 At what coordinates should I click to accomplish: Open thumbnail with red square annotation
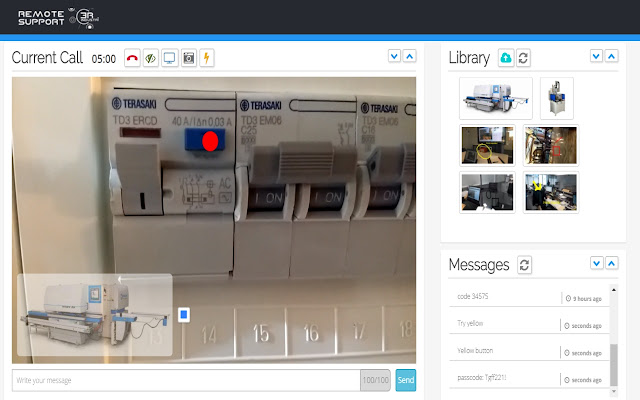(551, 145)
